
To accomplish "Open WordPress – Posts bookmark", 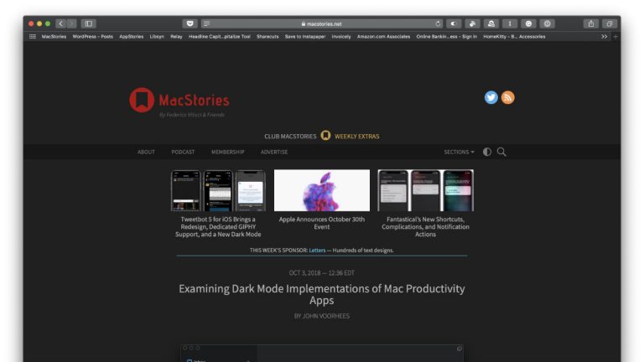I will tap(93, 37).
